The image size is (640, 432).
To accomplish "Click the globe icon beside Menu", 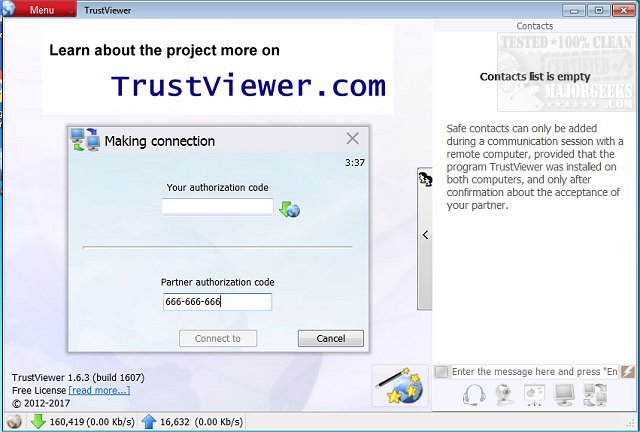I will coord(7,9).
